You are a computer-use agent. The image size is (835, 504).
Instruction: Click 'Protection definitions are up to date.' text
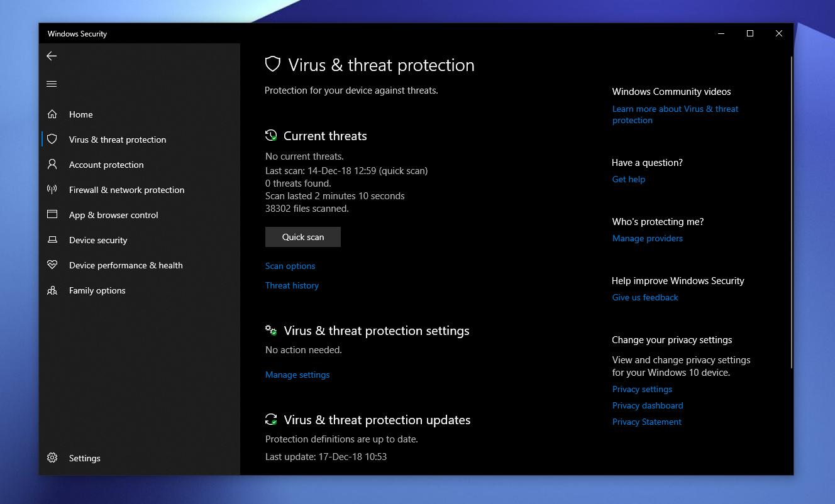[341, 439]
